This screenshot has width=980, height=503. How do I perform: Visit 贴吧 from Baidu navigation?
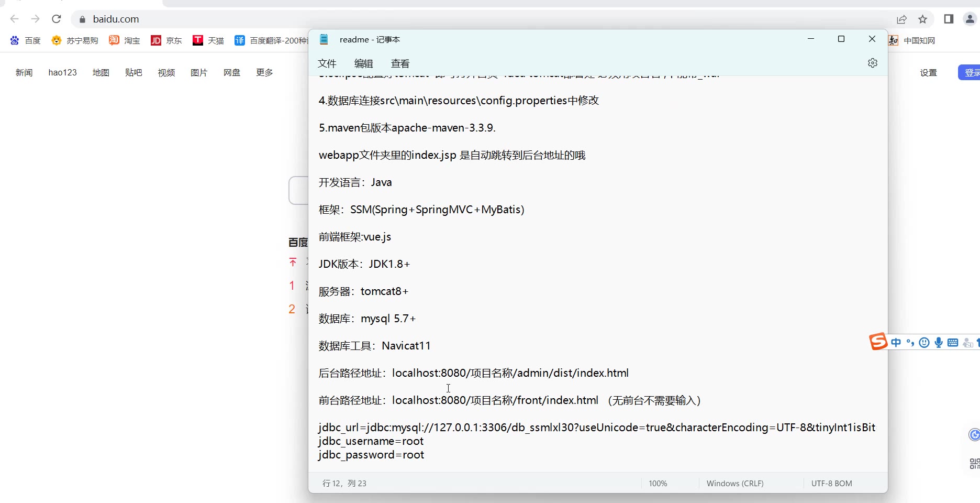pyautogui.click(x=133, y=72)
